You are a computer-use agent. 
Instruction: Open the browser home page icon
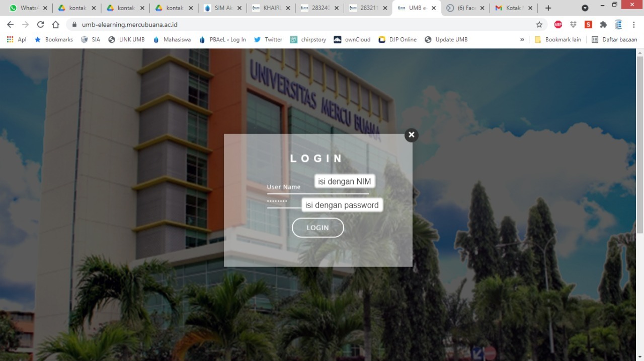(55, 24)
